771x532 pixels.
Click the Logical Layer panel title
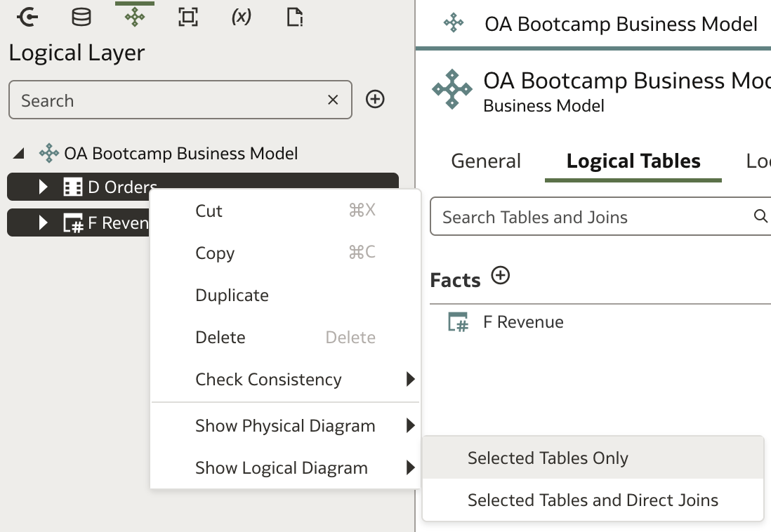[77, 53]
